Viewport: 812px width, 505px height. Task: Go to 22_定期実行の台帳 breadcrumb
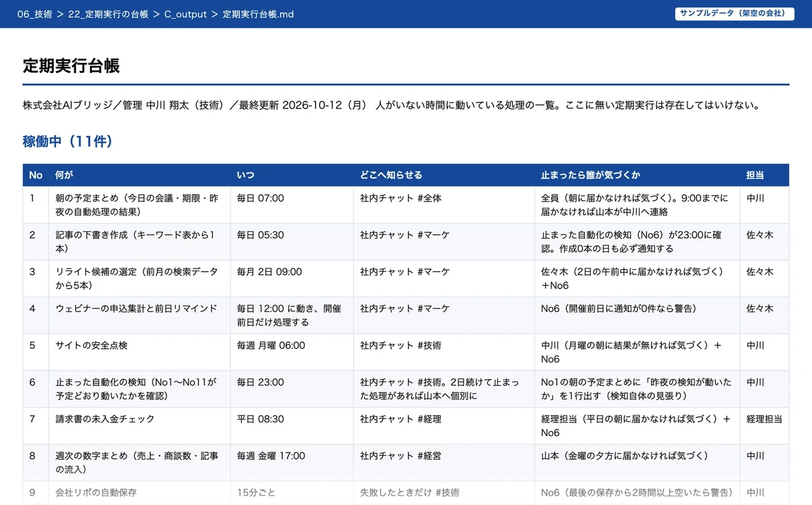pos(108,14)
